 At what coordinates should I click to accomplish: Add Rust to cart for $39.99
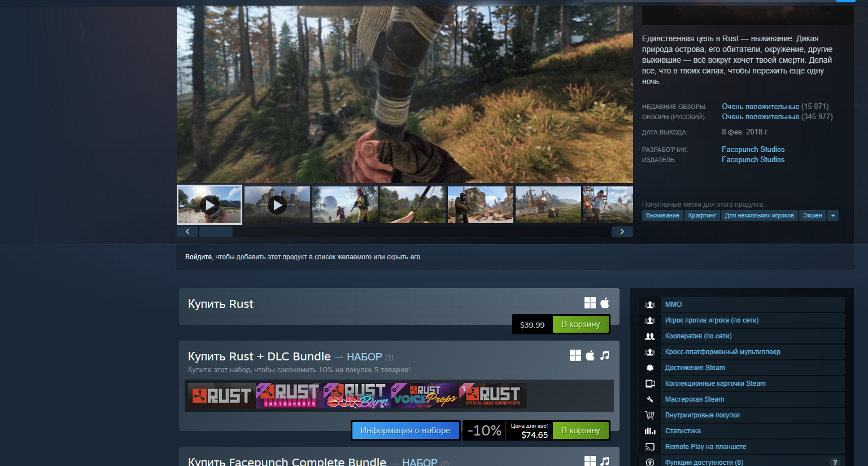pyautogui.click(x=580, y=324)
